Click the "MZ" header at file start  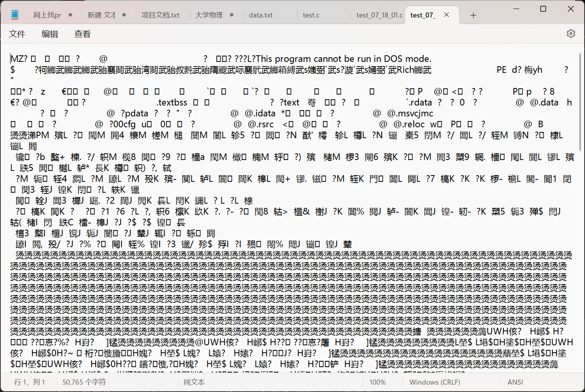point(16,59)
